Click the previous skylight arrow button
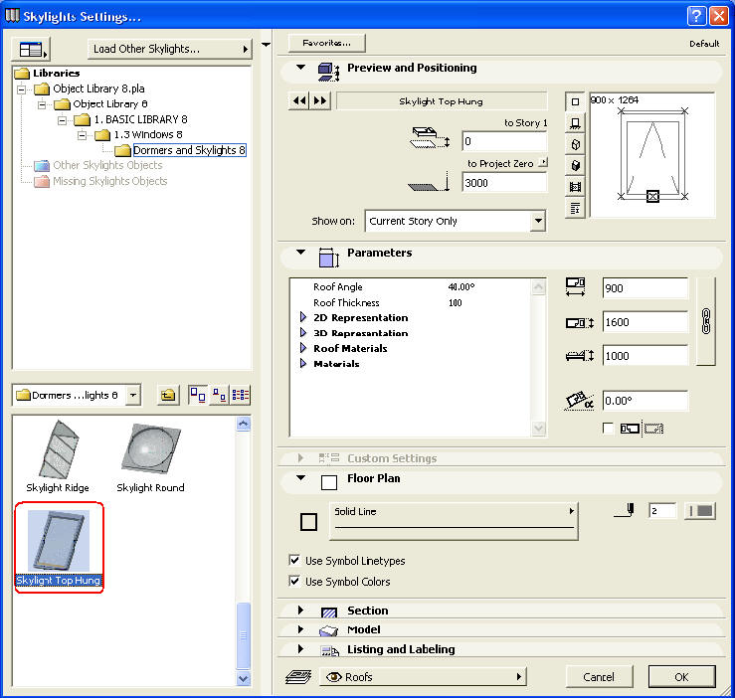This screenshot has height=700, width=735. [x=298, y=101]
